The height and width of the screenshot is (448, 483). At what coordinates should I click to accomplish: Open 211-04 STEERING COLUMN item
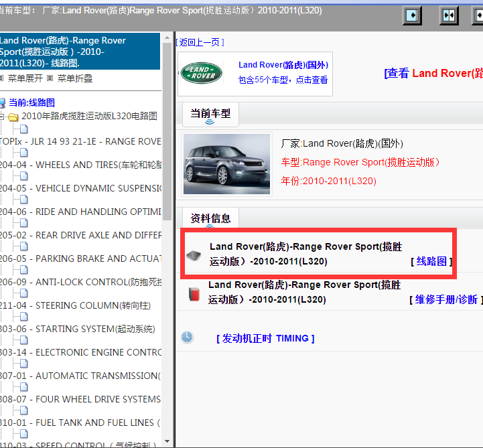click(x=76, y=306)
